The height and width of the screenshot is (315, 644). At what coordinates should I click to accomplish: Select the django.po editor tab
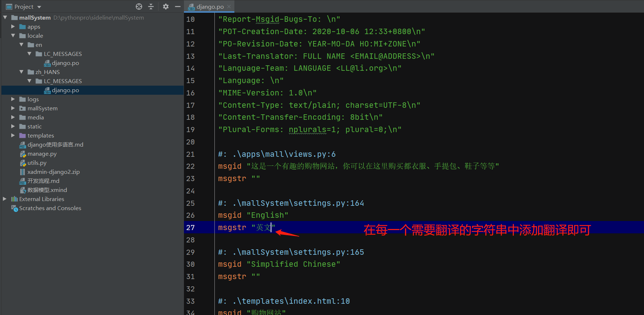[x=209, y=7]
